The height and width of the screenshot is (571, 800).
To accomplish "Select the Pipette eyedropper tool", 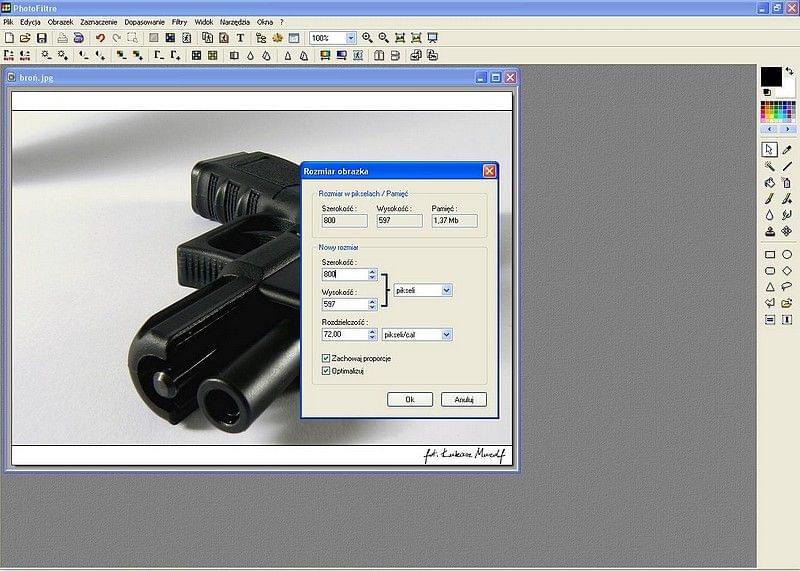I will [787, 150].
